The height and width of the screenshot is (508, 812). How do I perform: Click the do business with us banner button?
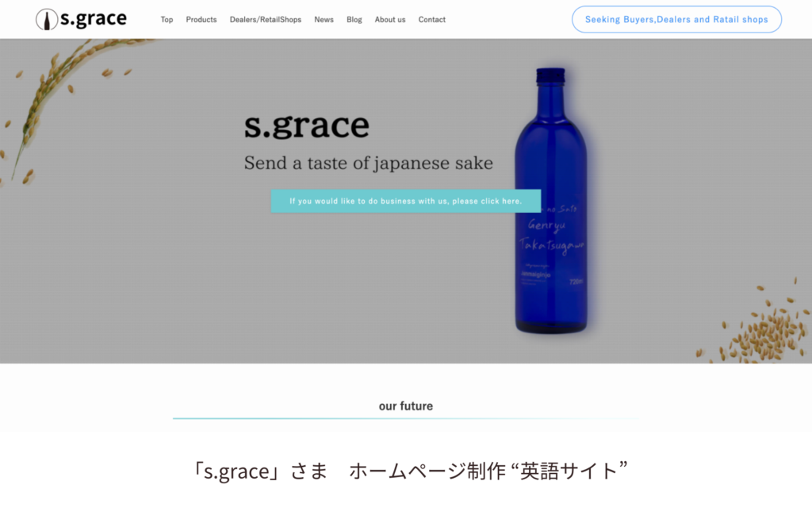click(x=406, y=201)
